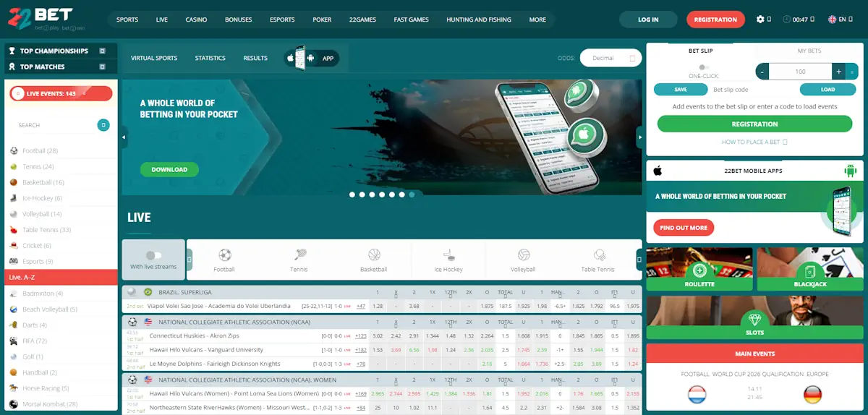Open the BLACKJACK game thumbnail
The image size is (868, 415).
pyautogui.click(x=811, y=270)
